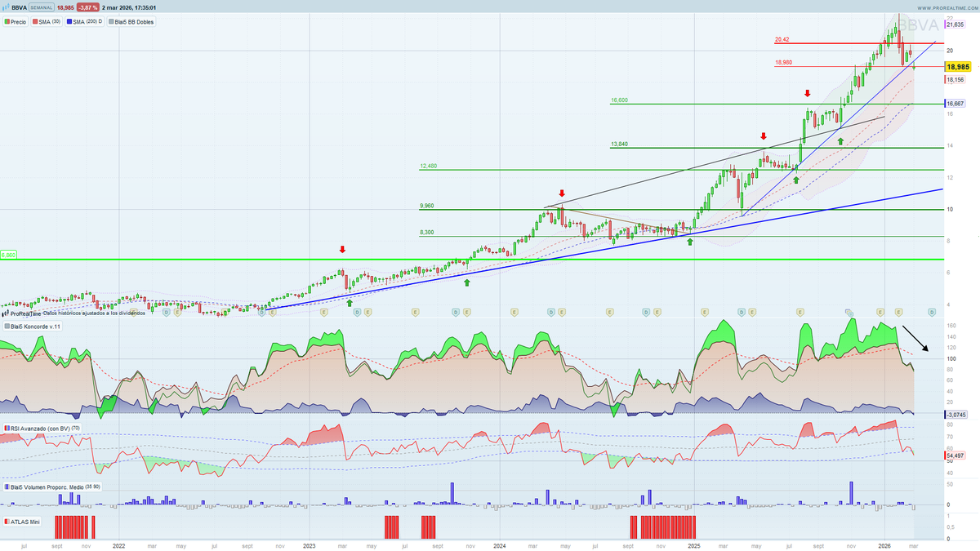
Task: Click the 18,156 SMA value tag
Action: pyautogui.click(x=955, y=80)
